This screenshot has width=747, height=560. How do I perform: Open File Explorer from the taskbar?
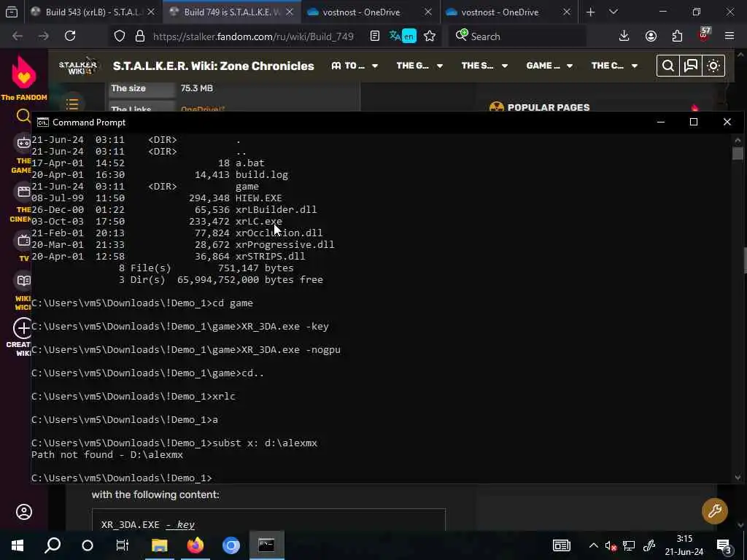pos(160,545)
